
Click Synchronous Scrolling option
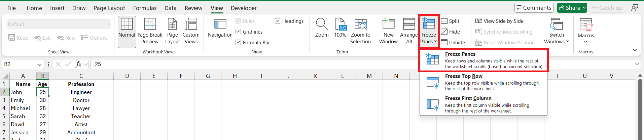504,32
